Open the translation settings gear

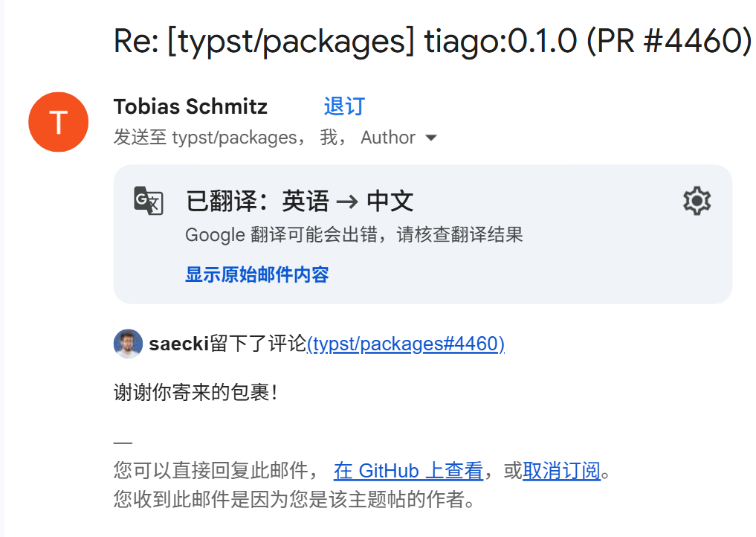click(x=697, y=201)
